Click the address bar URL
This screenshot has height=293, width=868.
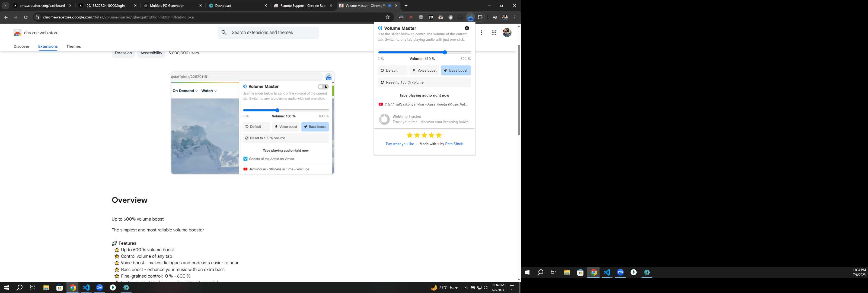click(x=118, y=17)
